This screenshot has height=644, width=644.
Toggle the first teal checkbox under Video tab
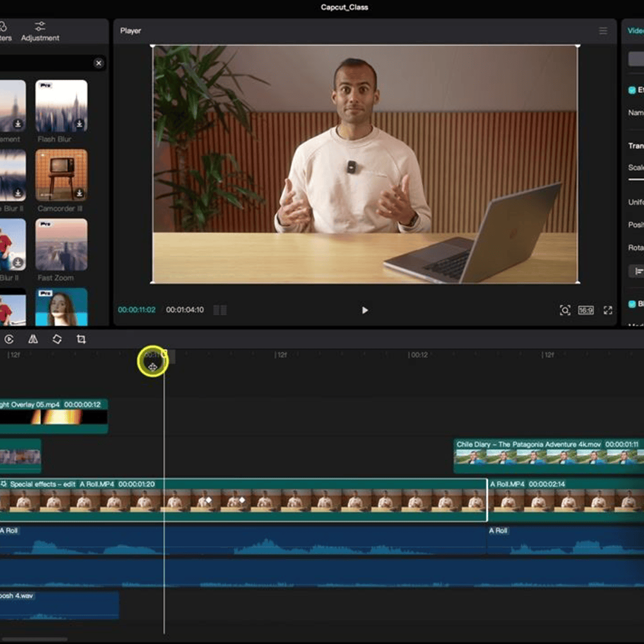(632, 90)
